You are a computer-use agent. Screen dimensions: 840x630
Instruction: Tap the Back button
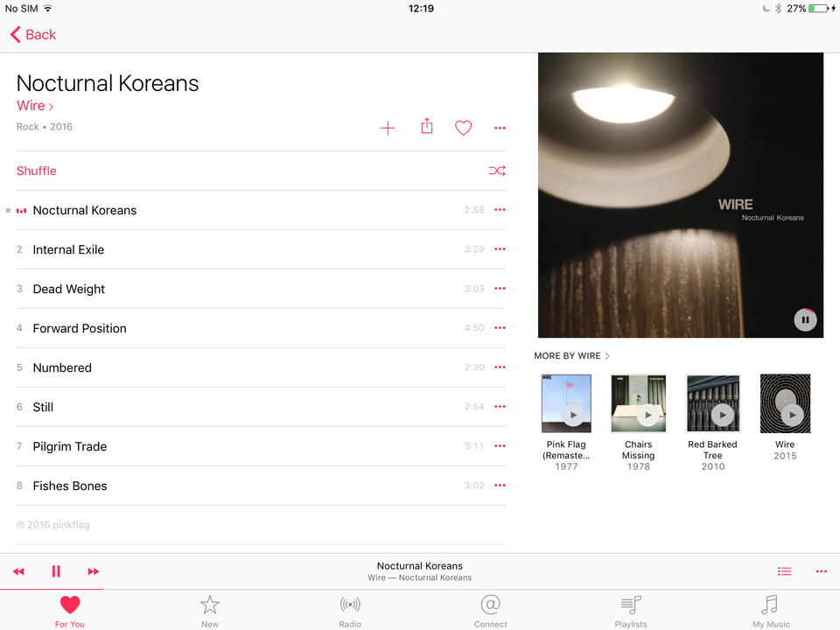(32, 35)
